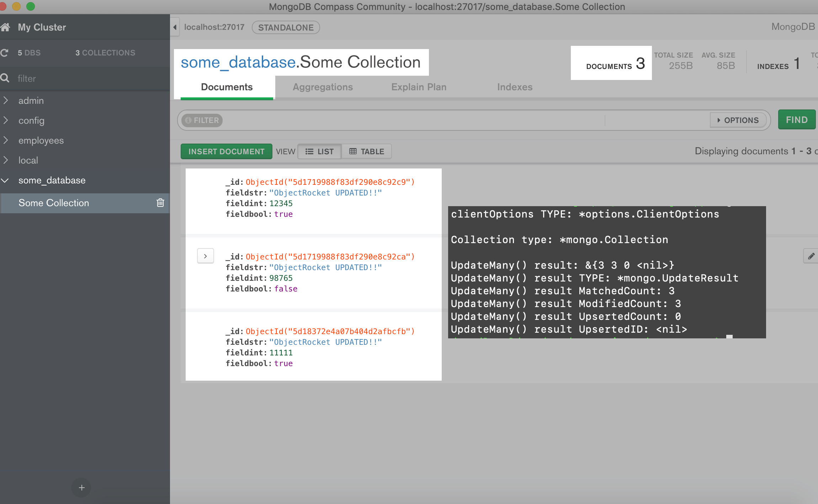This screenshot has height=504, width=818.
Task: Open the Indexes tab
Action: [x=514, y=87]
